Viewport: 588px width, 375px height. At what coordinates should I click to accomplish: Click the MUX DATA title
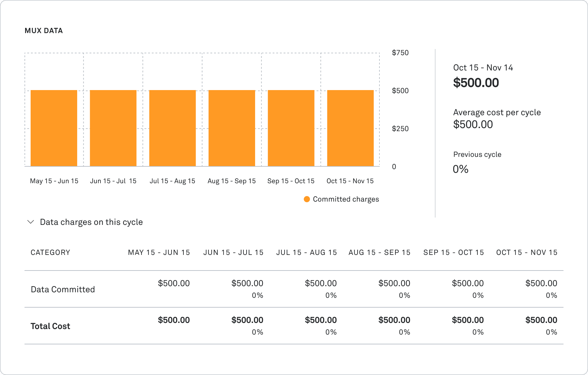pyautogui.click(x=44, y=31)
